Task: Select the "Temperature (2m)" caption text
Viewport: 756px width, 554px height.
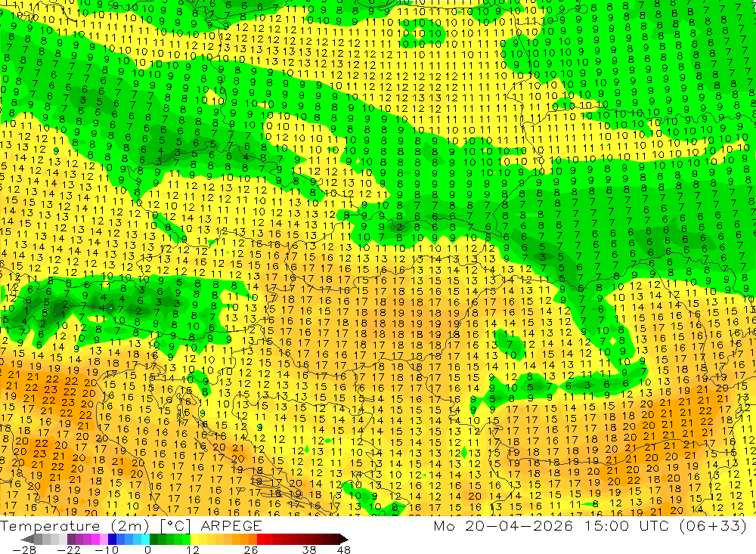Action: point(74,526)
